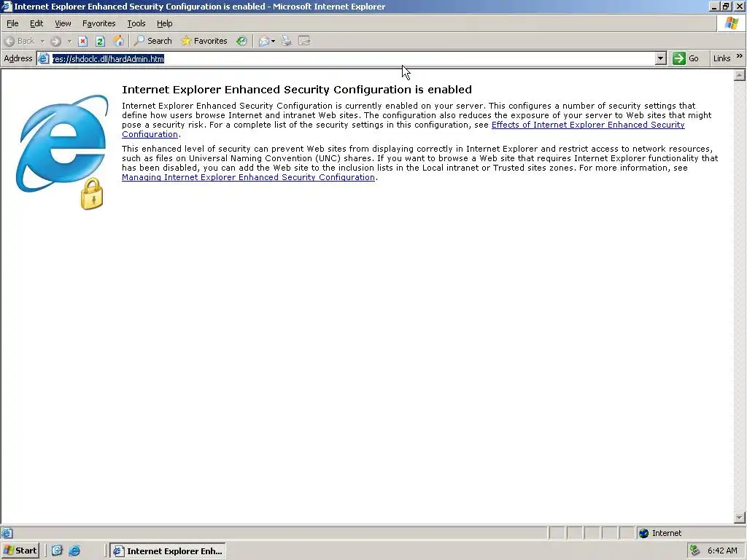
Task: Click the Internet security zone indicator
Action: [x=660, y=533]
